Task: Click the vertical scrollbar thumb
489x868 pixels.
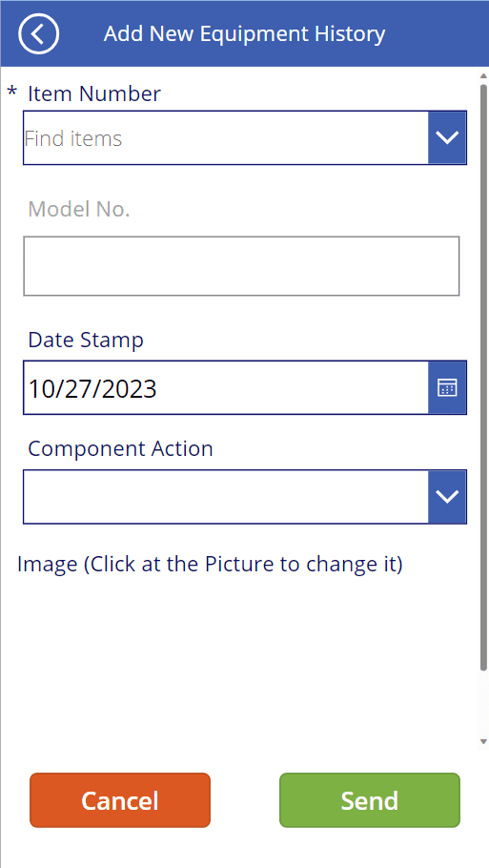Action: tap(483, 377)
